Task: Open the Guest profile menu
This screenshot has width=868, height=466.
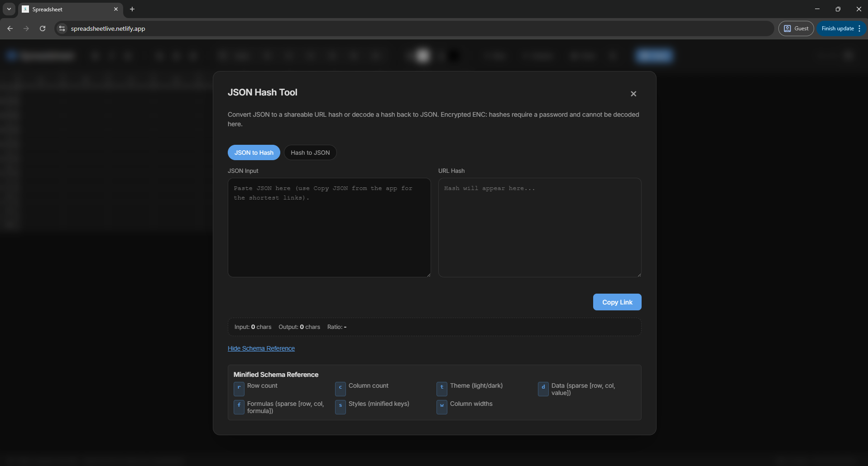Action: click(796, 29)
